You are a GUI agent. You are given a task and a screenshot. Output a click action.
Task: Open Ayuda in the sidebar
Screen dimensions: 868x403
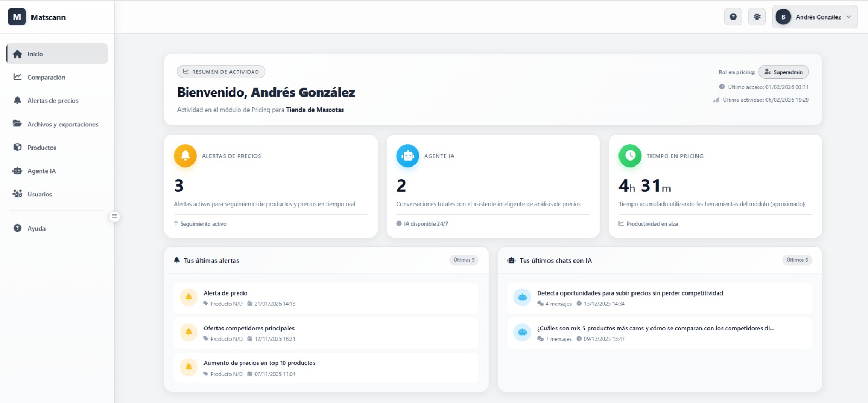coord(57,228)
